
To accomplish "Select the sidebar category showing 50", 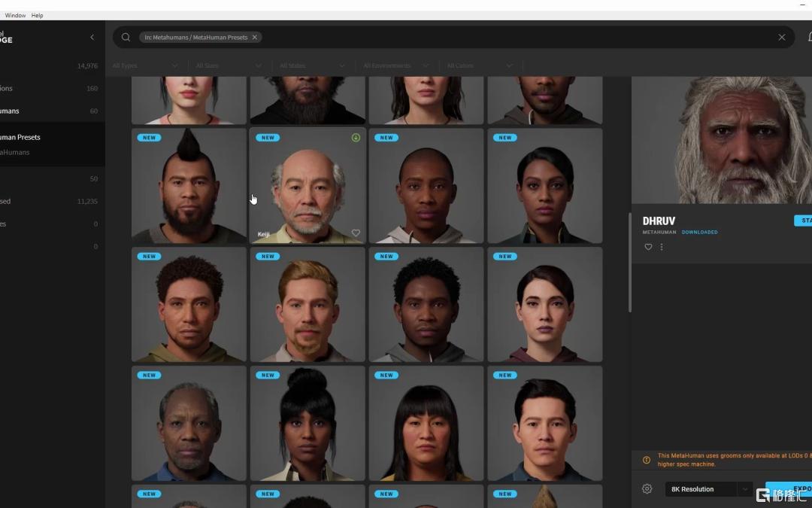I will pyautogui.click(x=49, y=179).
